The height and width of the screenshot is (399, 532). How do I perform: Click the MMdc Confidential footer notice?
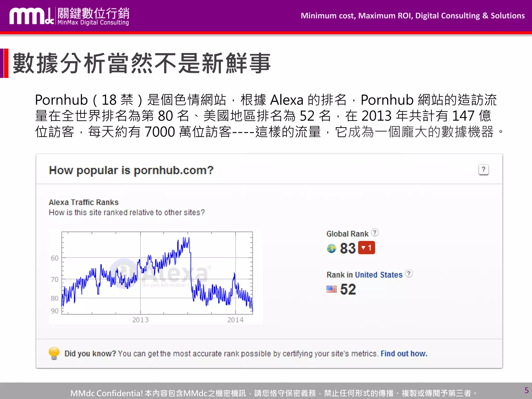(x=274, y=393)
